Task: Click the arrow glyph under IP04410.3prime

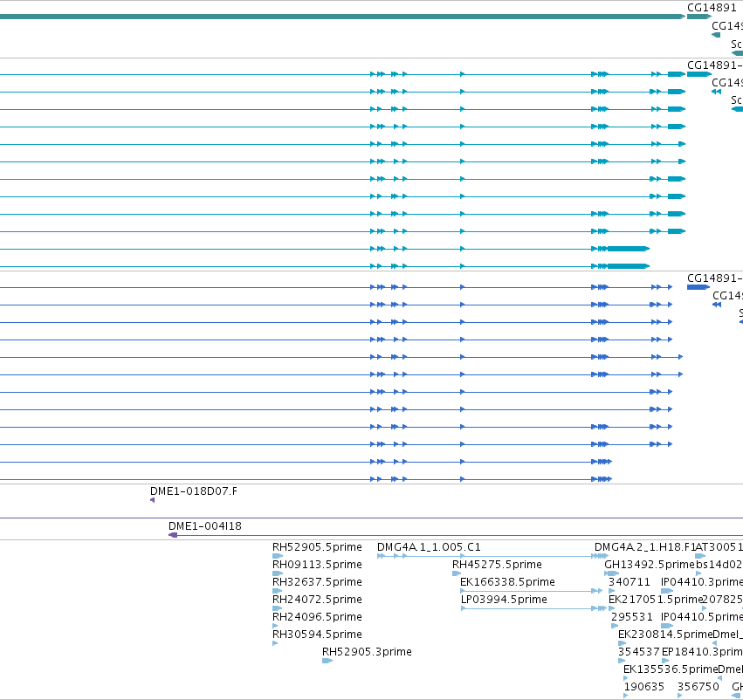Action: pyautogui.click(x=667, y=591)
